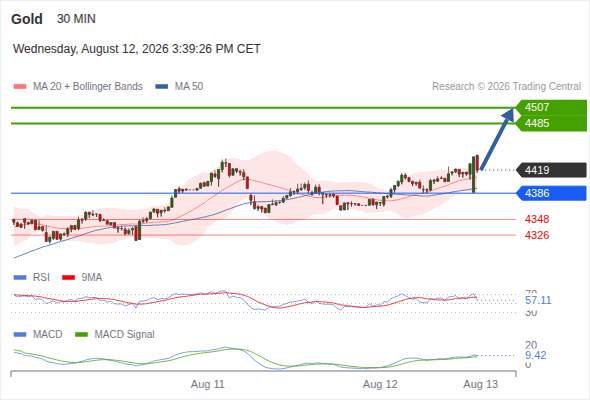Click the Aug 13 date axis label

[481, 384]
